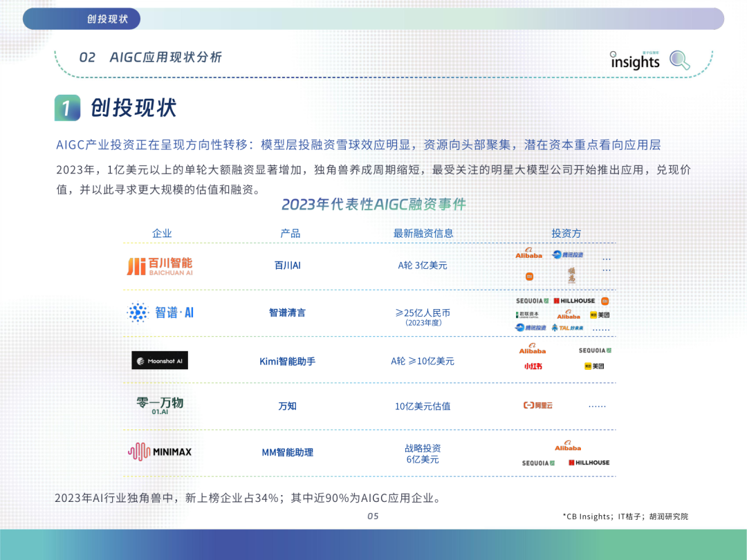Click TAL logo in Zhipu AI row
Viewport: 747px width, 560px height.
click(x=567, y=328)
